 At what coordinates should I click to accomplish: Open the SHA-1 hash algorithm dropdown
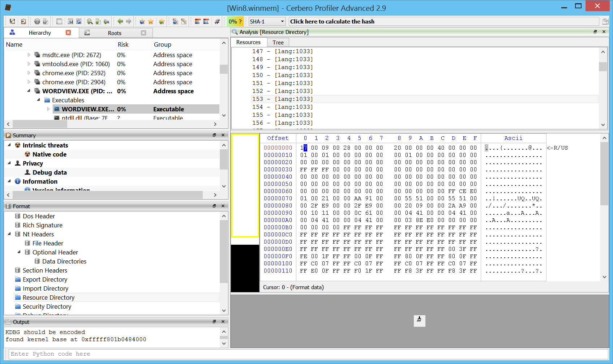(x=267, y=21)
